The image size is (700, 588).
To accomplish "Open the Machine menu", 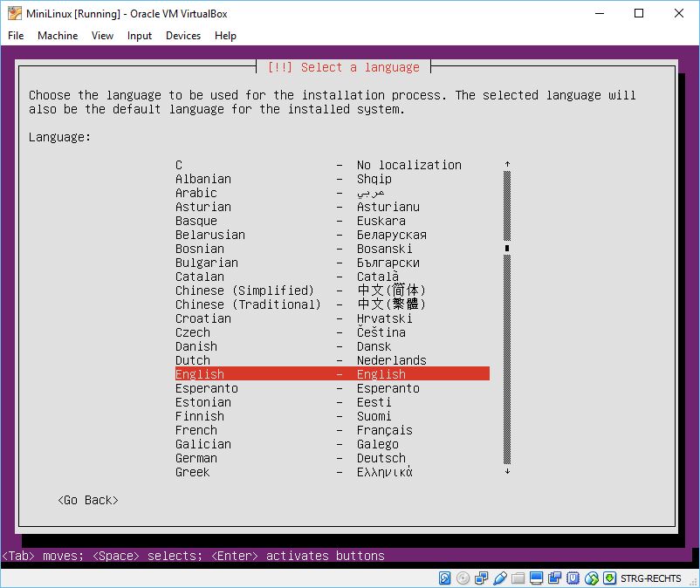I will click(x=58, y=36).
